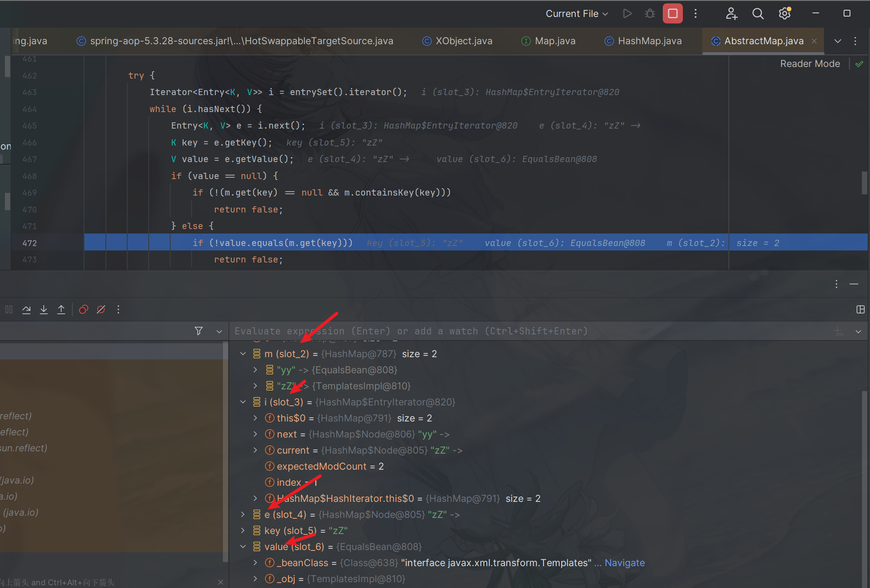Click the variables pane scrollbar
The width and height of the screenshot is (870, 588).
click(865, 489)
